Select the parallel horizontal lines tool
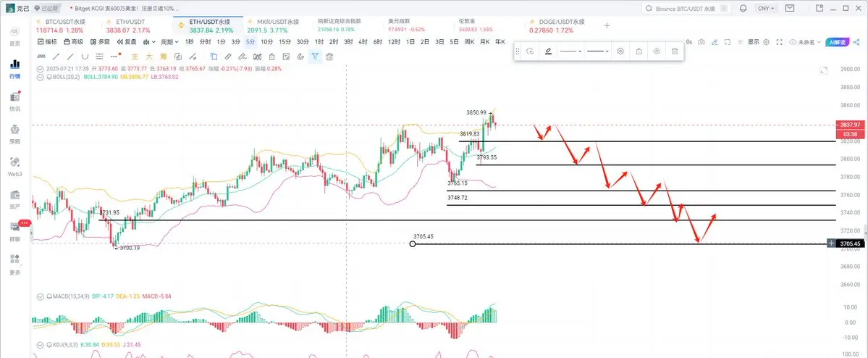Viewport: 868px width, 358px height. point(100,56)
